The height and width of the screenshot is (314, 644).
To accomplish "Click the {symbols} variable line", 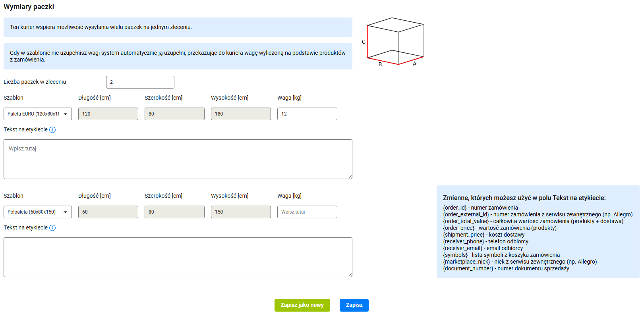I will click(x=501, y=255).
